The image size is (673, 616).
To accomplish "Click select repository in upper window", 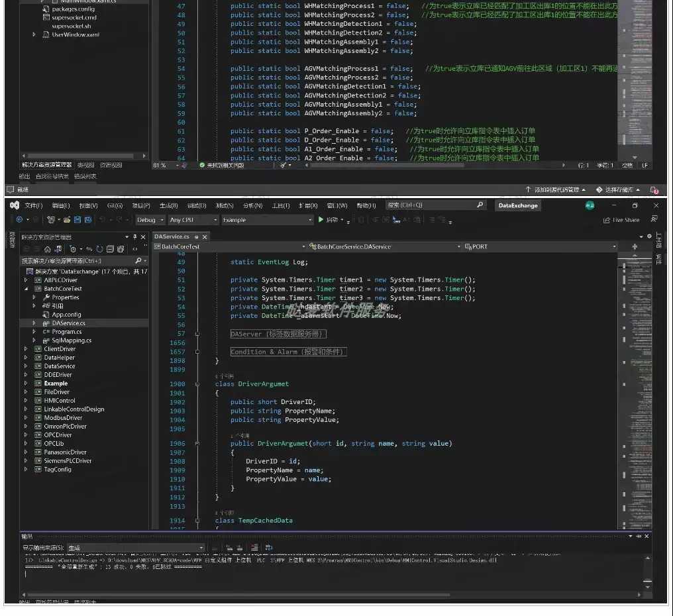I will [618, 189].
